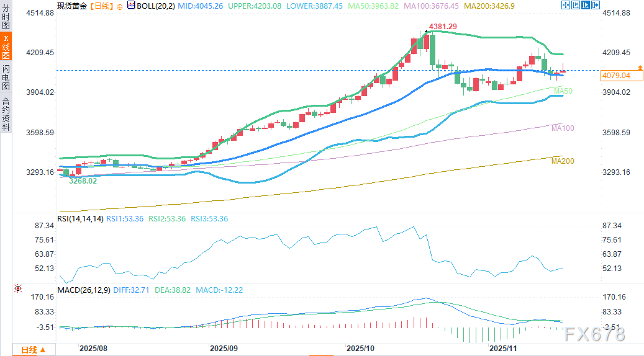Click the 【日线】 period label in the title
The height and width of the screenshot is (356, 644).
pyautogui.click(x=101, y=6)
